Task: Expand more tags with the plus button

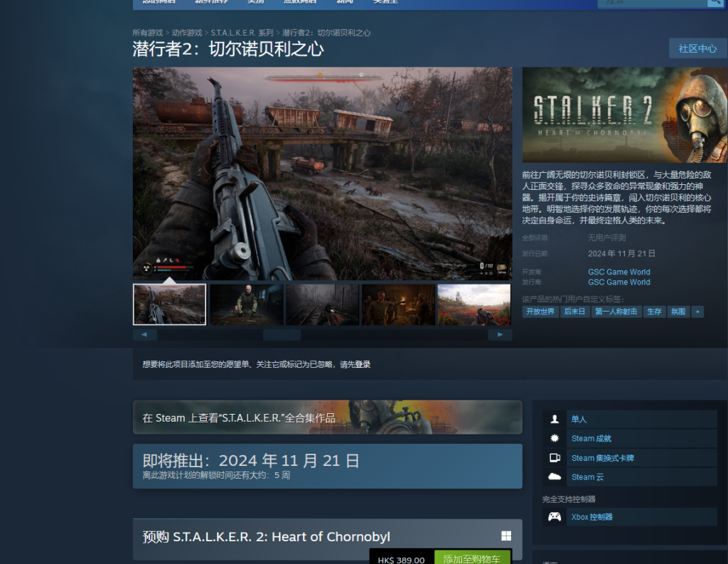Action: click(x=697, y=312)
